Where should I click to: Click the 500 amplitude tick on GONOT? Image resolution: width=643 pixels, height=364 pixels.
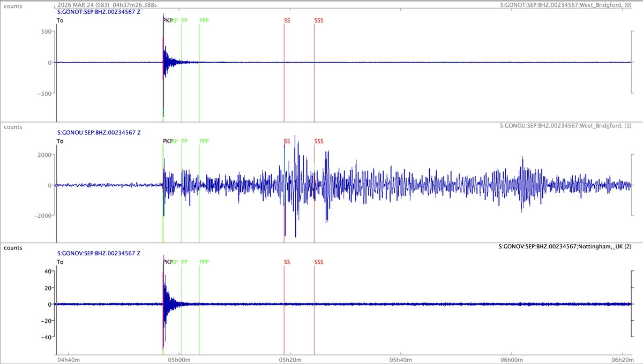[x=46, y=32]
